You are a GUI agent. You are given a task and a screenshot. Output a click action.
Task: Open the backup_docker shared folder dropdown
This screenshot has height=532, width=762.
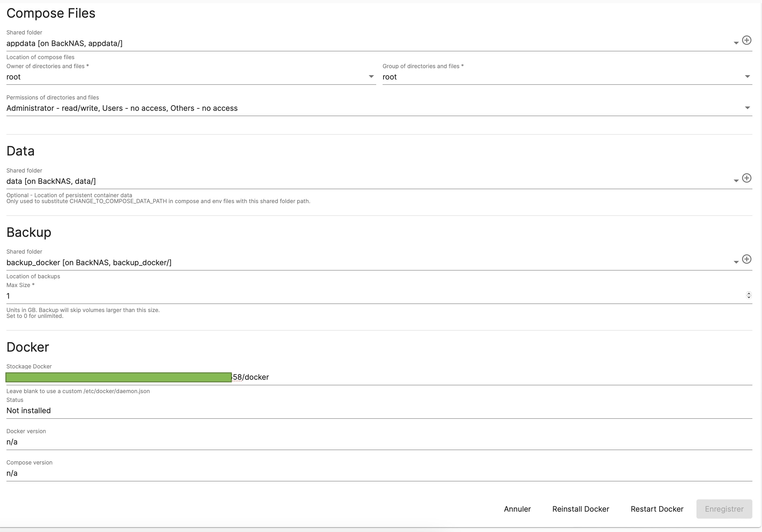(x=736, y=262)
